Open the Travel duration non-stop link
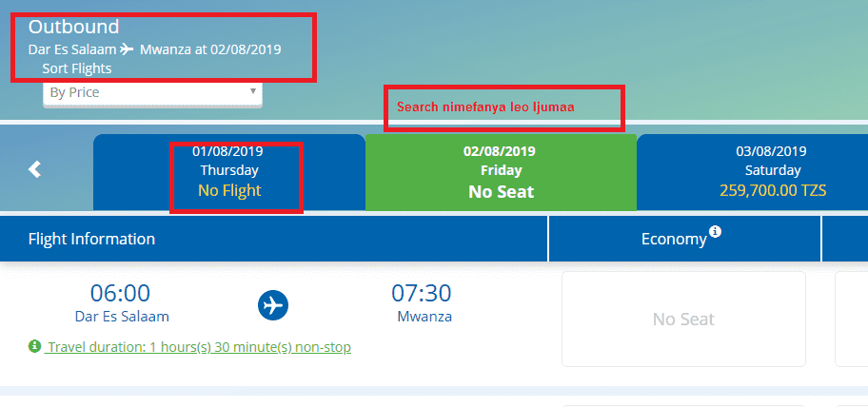This screenshot has width=868, height=407. [x=198, y=347]
